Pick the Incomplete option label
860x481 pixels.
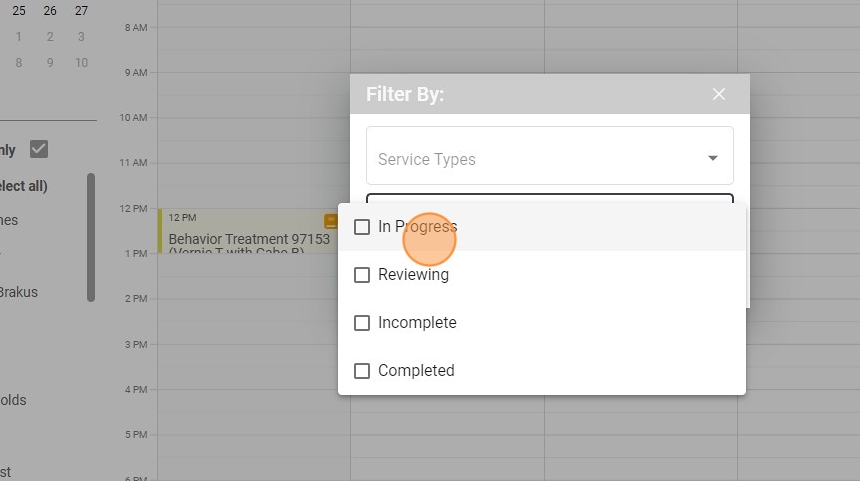click(417, 323)
